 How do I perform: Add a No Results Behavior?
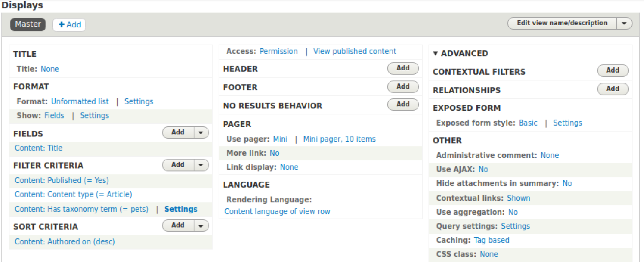pos(403,104)
